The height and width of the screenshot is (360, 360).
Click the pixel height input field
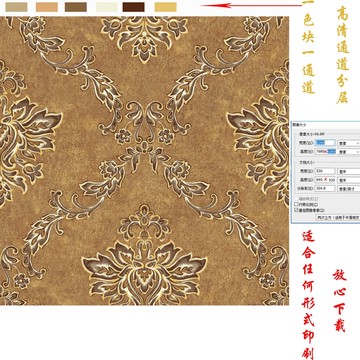click(x=325, y=151)
